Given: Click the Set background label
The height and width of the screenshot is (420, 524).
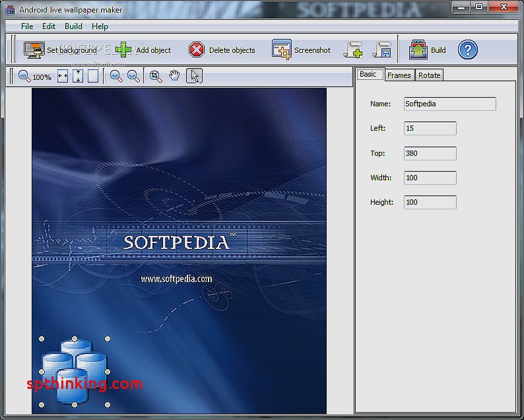Looking at the screenshot, I should (72, 50).
